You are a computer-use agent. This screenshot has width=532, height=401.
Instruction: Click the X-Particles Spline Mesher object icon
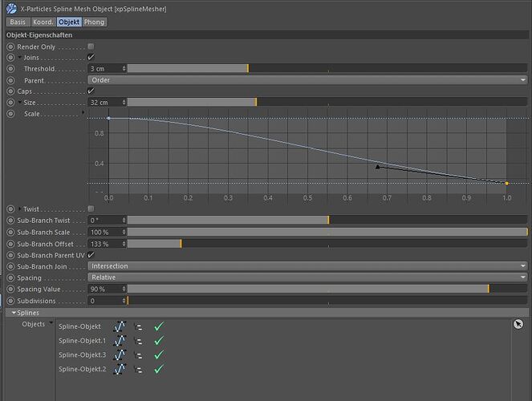pyautogui.click(x=11, y=9)
